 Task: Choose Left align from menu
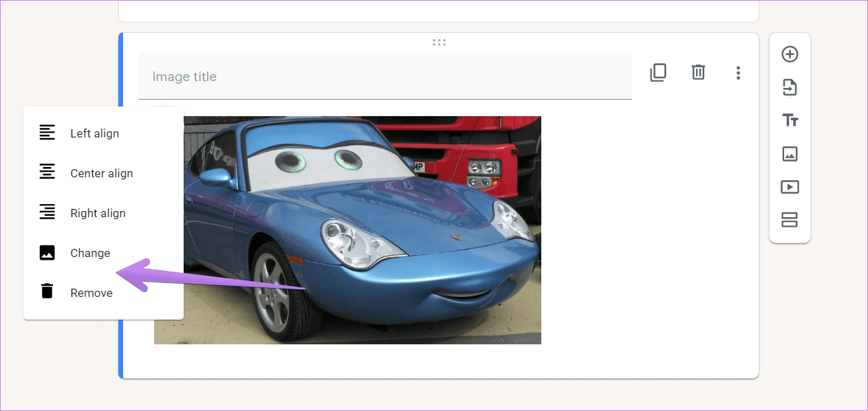[x=103, y=133]
